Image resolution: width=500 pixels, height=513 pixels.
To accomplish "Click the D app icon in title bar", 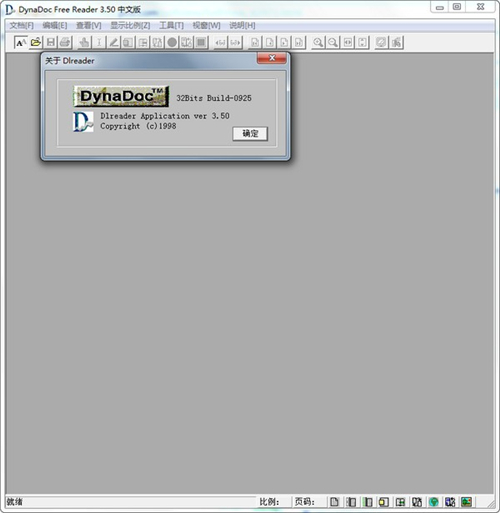I will [x=10, y=9].
